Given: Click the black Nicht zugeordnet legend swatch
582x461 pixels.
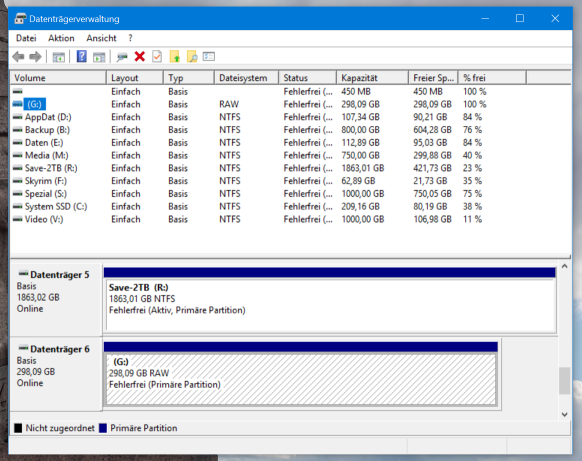Looking at the screenshot, I should tap(18, 428).
